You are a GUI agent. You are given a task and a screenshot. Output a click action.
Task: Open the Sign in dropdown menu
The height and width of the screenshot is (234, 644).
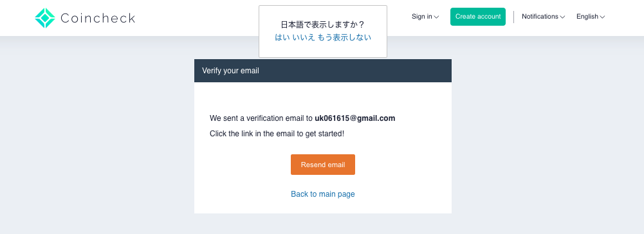[x=425, y=17]
